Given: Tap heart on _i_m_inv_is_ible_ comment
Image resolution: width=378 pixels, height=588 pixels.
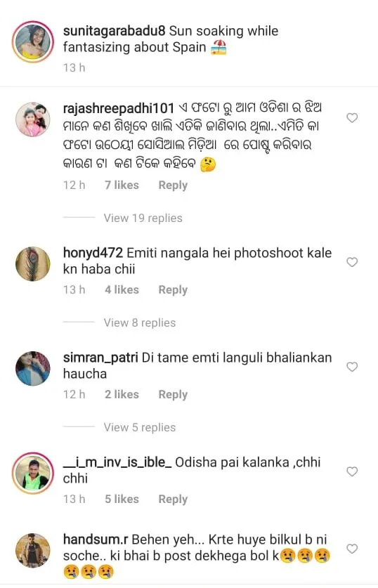Looking at the screenshot, I should coord(352,471).
